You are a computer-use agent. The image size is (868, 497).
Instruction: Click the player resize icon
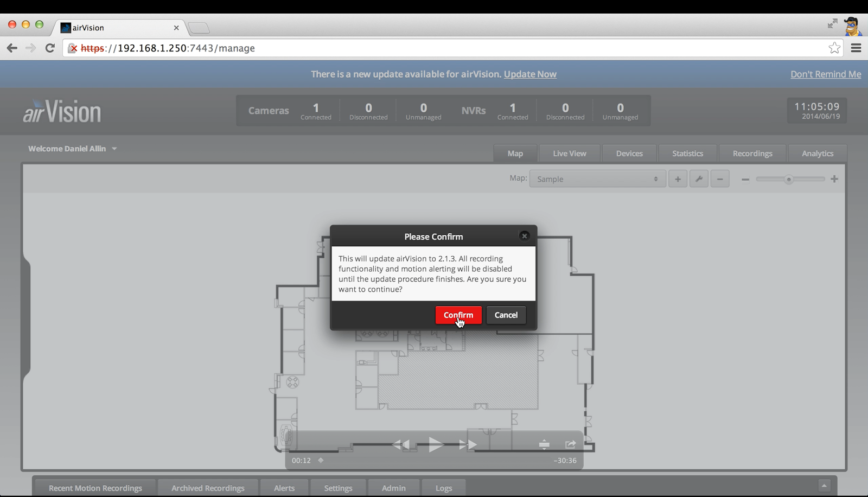[x=544, y=445]
